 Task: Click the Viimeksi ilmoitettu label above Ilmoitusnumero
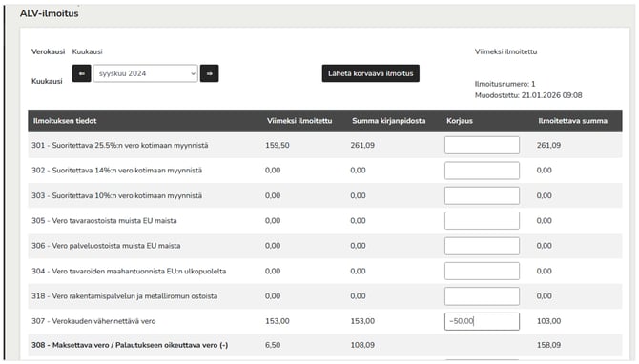click(505, 51)
